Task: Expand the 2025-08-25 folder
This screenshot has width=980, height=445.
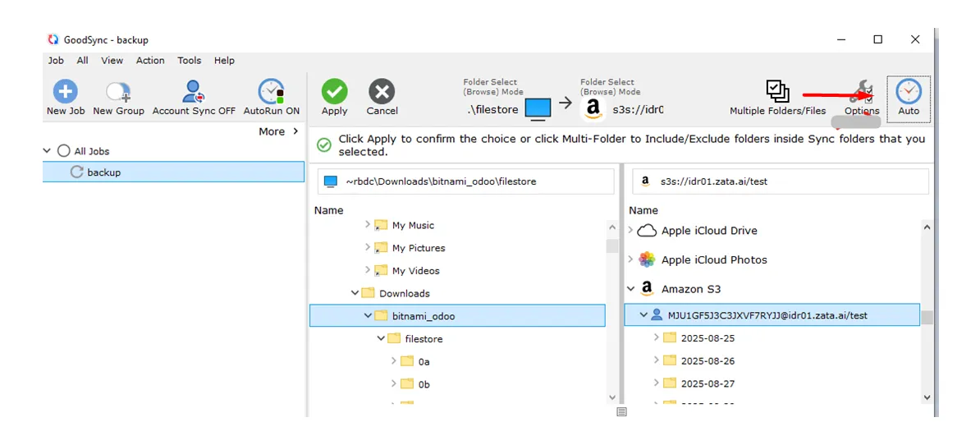Action: coord(657,337)
